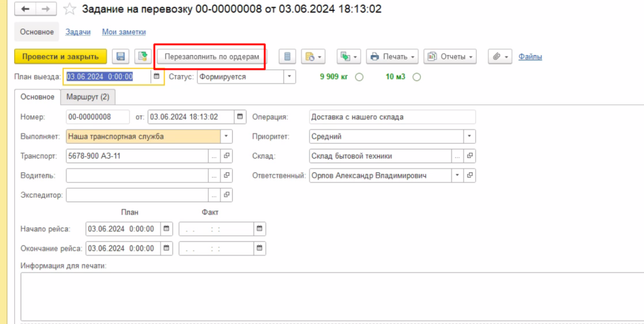Click Перезаполнить по ордерам button
Viewport: 644px width, 324px height.
click(x=211, y=57)
